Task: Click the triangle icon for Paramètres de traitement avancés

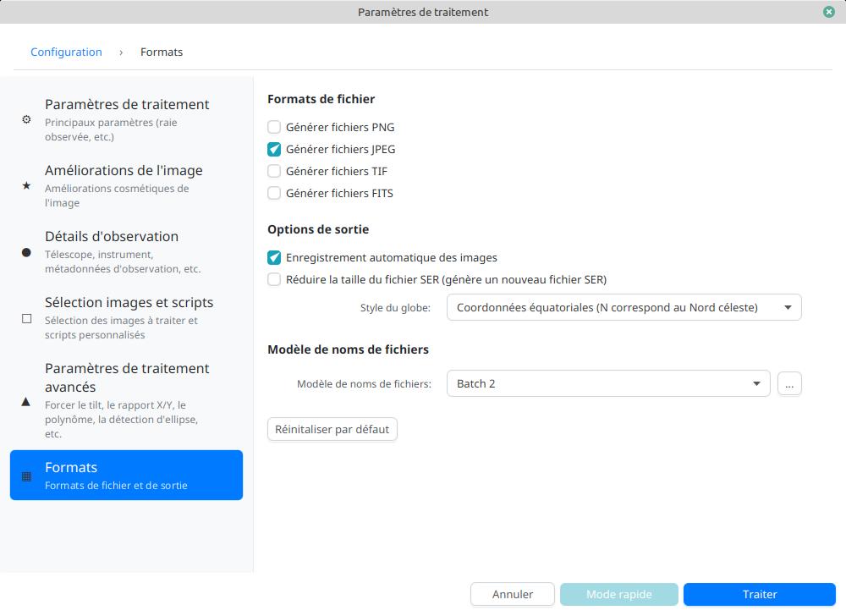Action: [26, 401]
